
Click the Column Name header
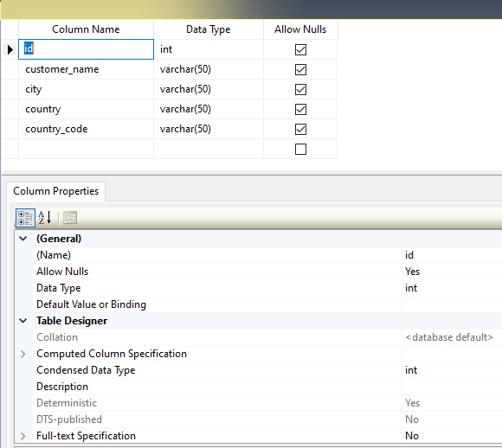(x=86, y=29)
